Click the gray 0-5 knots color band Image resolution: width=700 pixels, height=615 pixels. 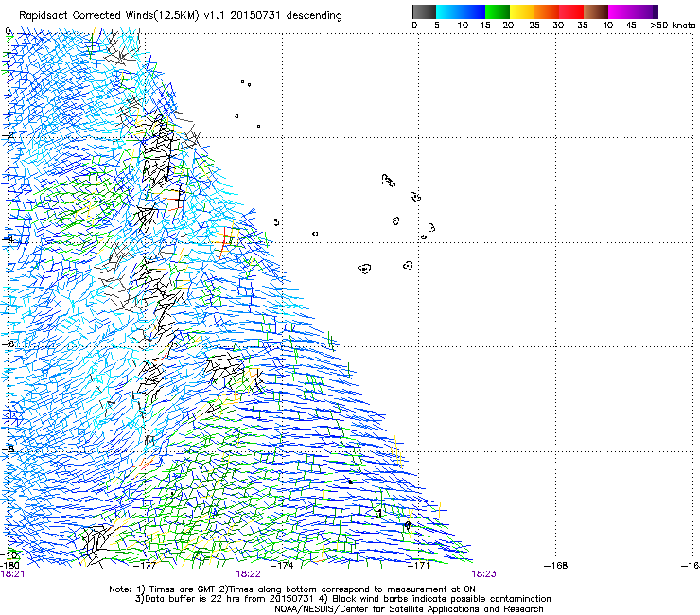(x=424, y=11)
